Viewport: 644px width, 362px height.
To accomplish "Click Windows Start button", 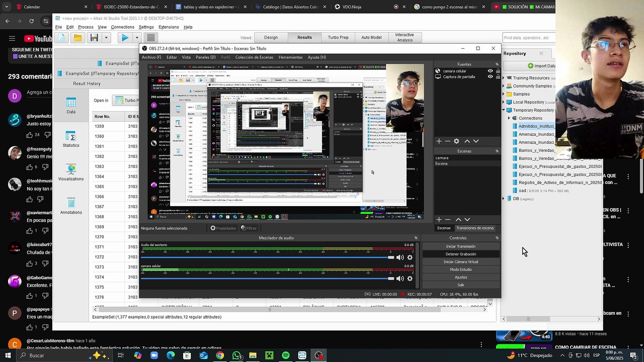I will (9, 355).
